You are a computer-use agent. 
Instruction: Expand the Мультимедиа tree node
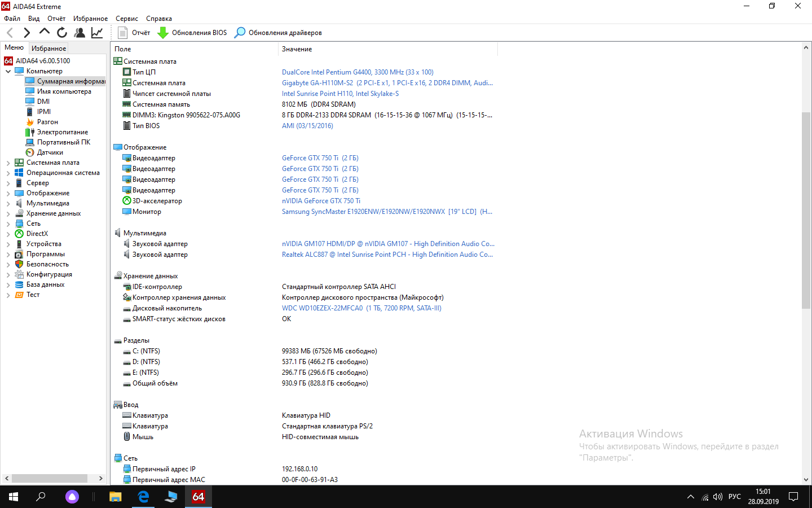pyautogui.click(x=8, y=203)
